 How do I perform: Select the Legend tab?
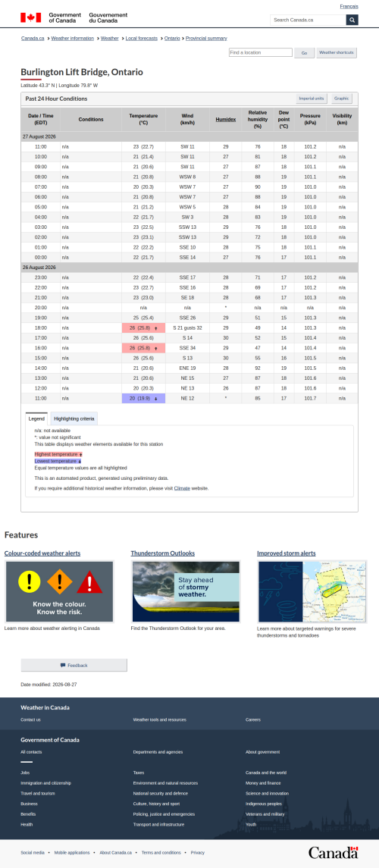[36, 418]
